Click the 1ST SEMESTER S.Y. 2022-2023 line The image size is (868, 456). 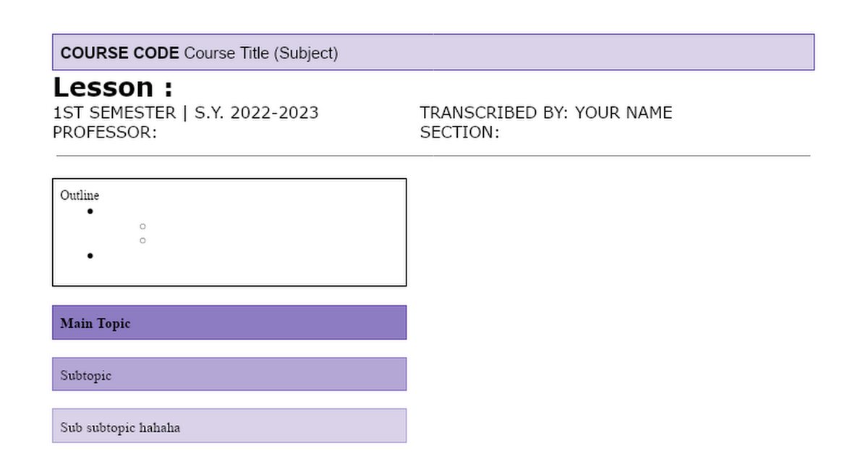[186, 113]
